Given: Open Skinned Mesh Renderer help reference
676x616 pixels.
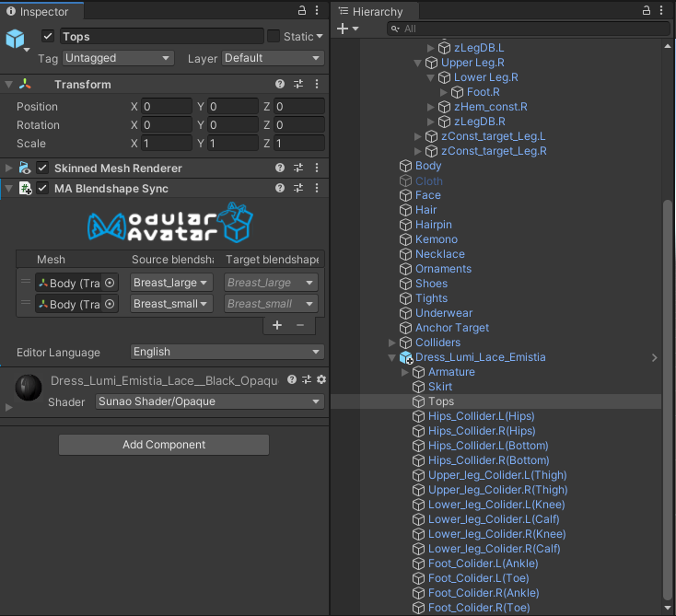Looking at the screenshot, I should coord(280,168).
